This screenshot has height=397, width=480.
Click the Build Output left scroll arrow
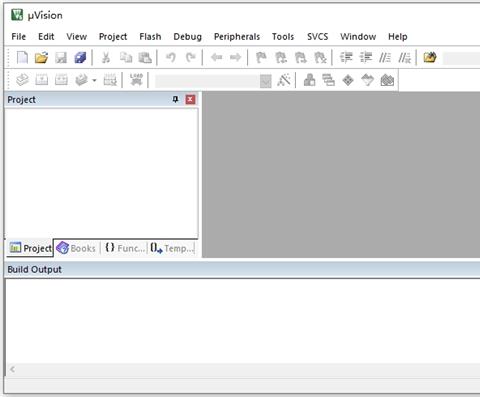tap(12, 369)
